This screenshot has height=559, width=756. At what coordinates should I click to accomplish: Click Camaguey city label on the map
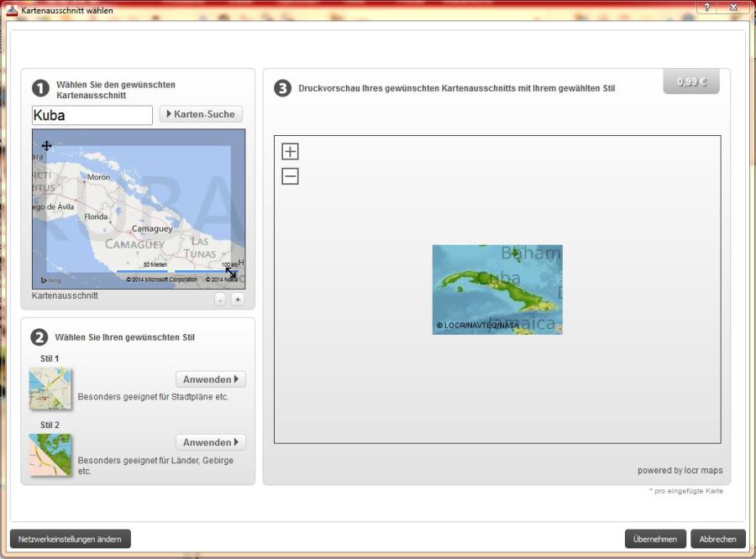pyautogui.click(x=152, y=228)
